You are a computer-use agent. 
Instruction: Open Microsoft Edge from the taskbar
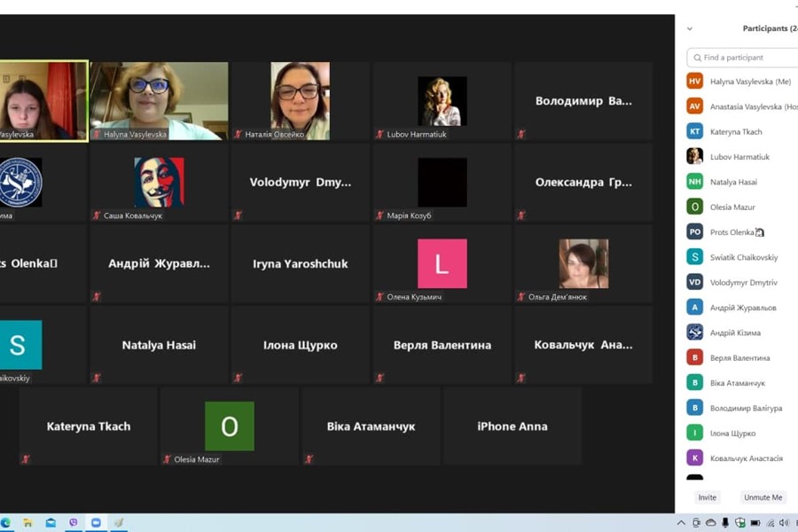pyautogui.click(x=5, y=523)
